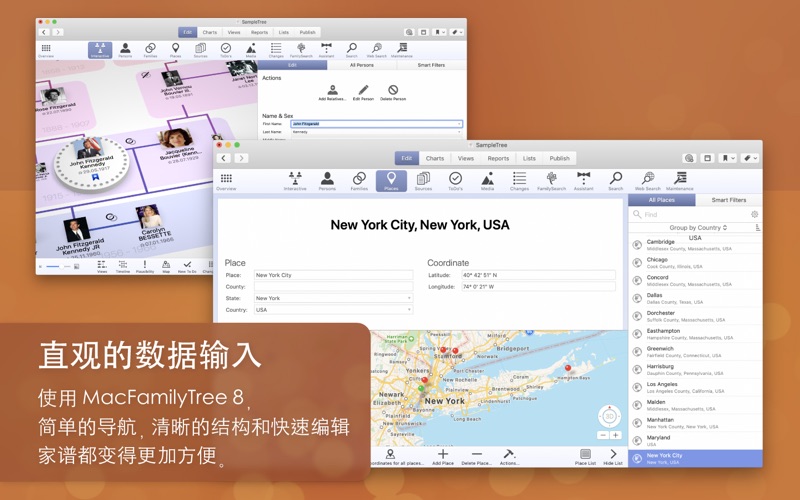Open Assistant in the front window toolbar
The width and height of the screenshot is (800, 500).
584,181
